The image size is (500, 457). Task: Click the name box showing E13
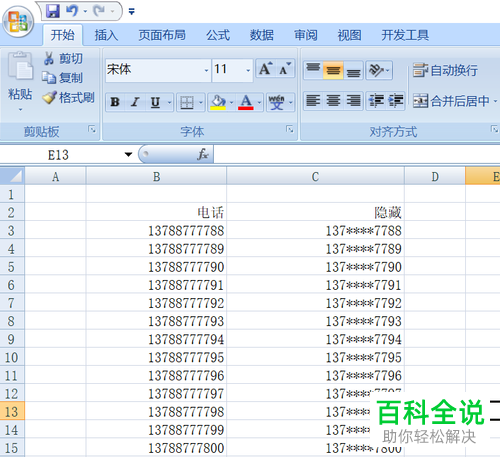61,155
